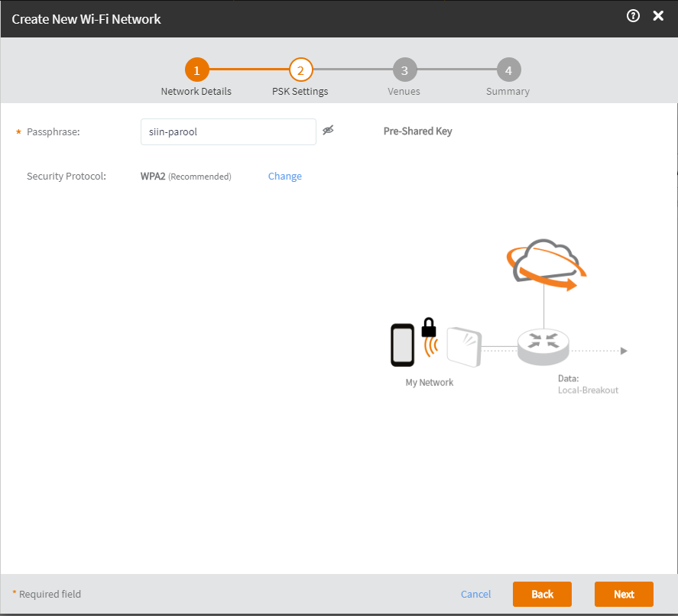
Task: Jump to the step 3 circle
Action: click(404, 70)
